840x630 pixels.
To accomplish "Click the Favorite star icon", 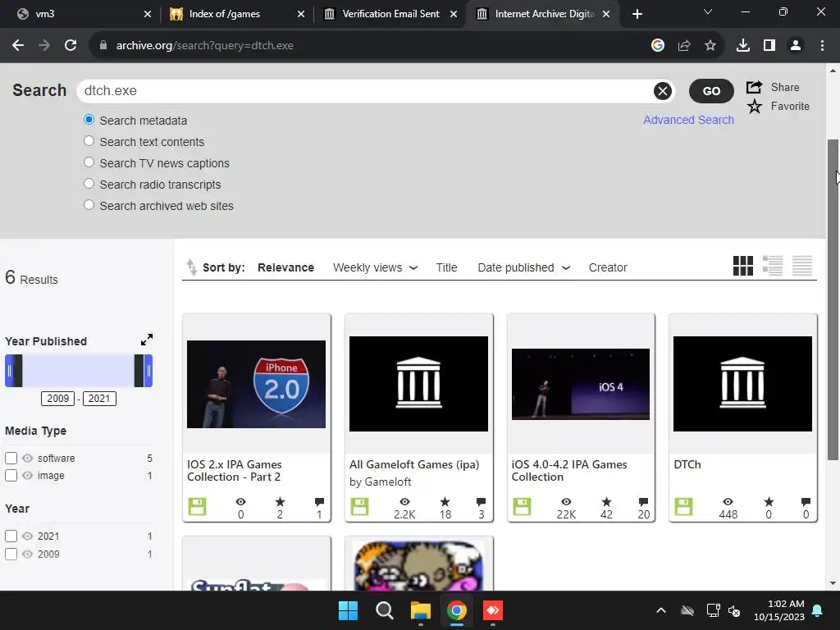I will [x=755, y=106].
